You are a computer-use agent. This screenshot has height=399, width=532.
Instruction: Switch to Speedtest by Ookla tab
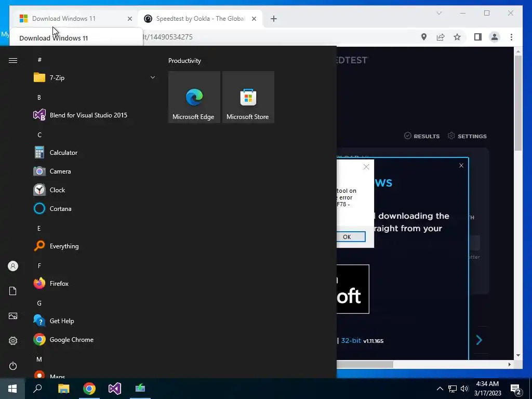tap(200, 19)
